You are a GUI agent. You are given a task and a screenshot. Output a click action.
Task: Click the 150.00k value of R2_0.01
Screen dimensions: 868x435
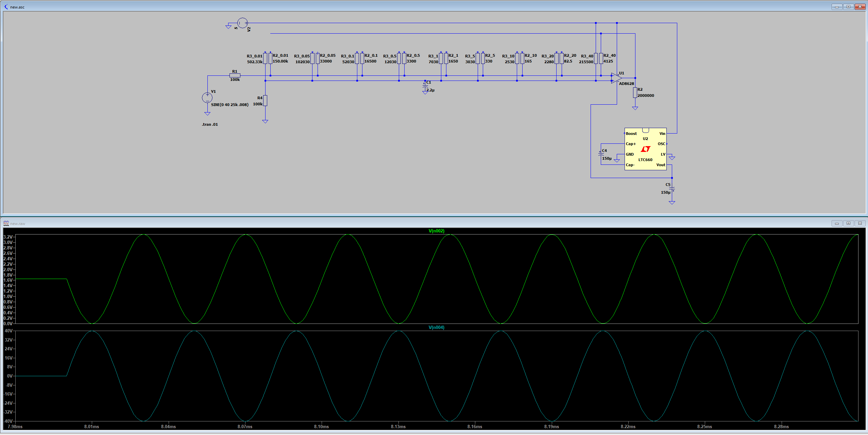coord(280,61)
